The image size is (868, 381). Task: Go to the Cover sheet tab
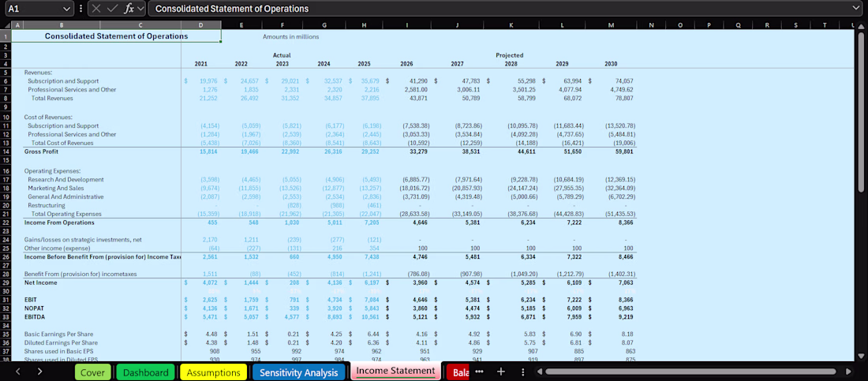point(92,372)
